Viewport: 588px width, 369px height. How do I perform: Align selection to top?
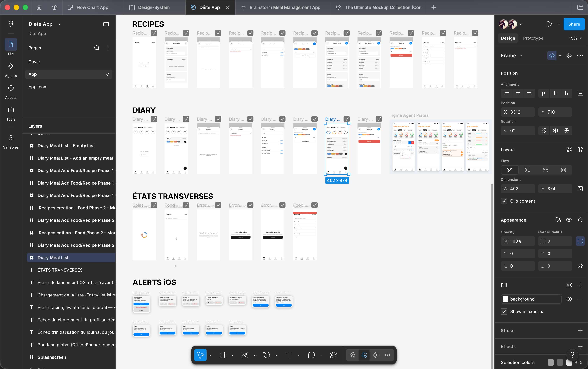click(x=544, y=93)
